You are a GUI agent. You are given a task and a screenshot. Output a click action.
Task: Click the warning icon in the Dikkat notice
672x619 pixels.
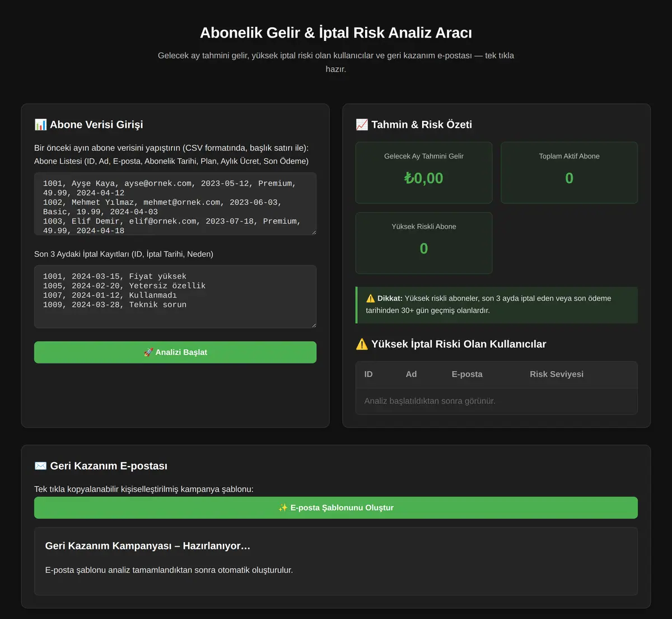click(370, 299)
